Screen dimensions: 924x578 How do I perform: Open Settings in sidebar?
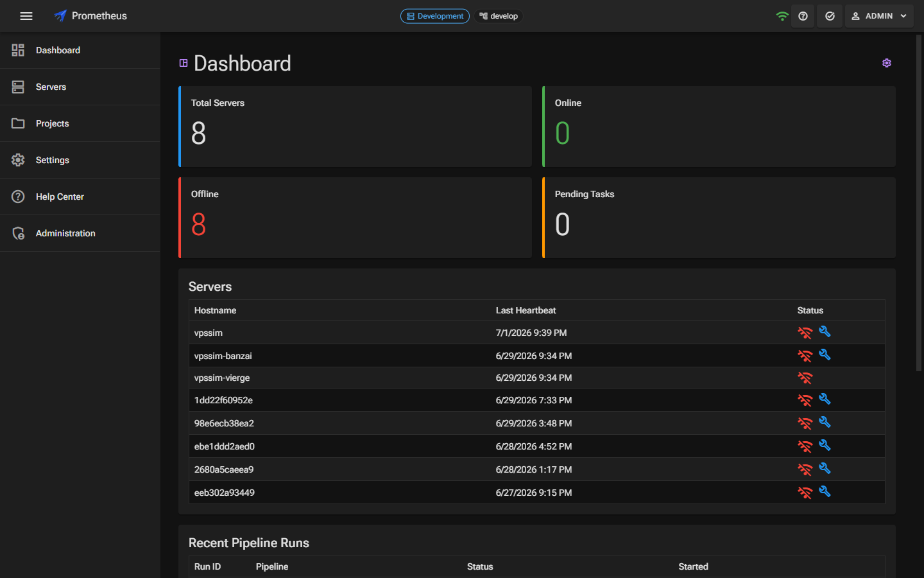80,160
